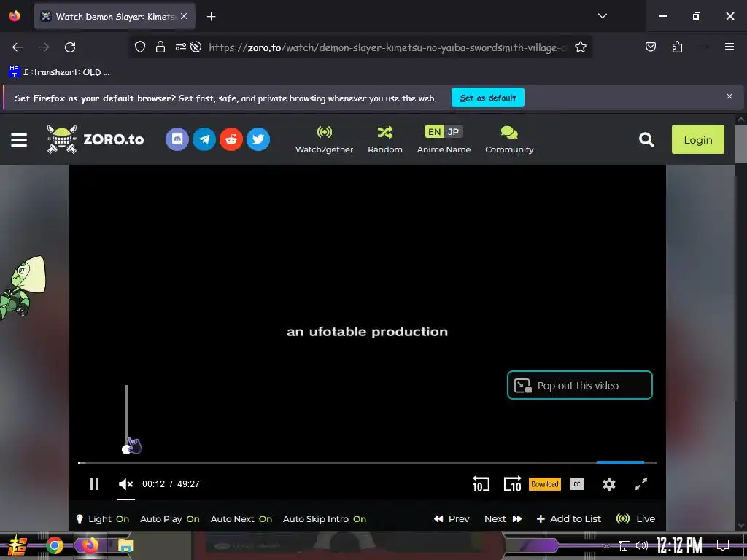Viewport: 747px width, 560px height.
Task: List all tabs dropdown
Action: 602,16
